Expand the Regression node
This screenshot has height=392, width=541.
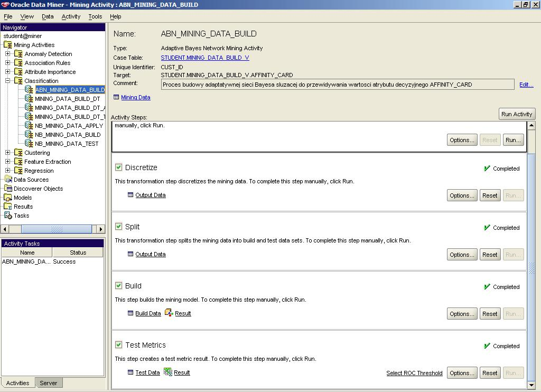[7, 170]
